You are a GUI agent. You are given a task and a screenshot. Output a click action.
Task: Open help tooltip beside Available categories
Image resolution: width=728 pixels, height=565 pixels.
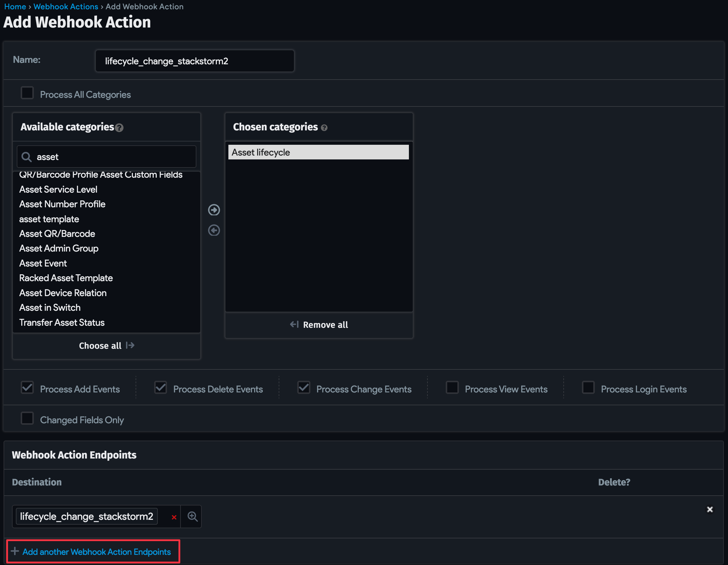pyautogui.click(x=119, y=128)
